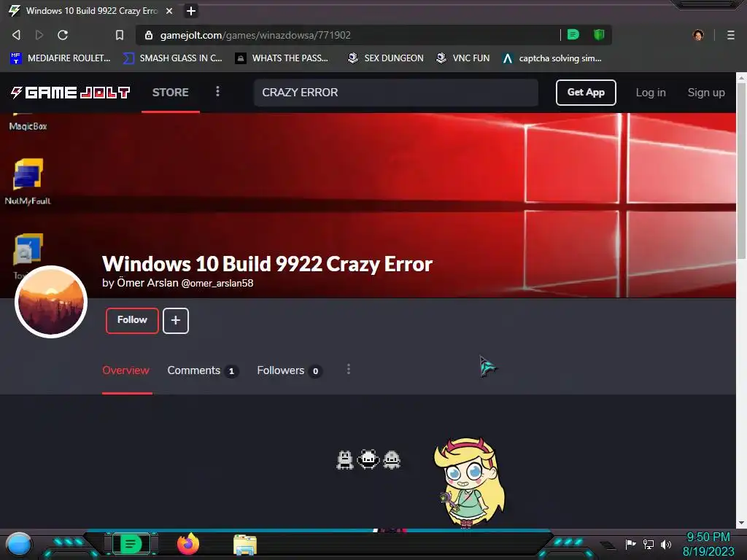Viewport: 747px width, 560px height.
Task: Switch to the Followers tab
Action: pyautogui.click(x=290, y=370)
